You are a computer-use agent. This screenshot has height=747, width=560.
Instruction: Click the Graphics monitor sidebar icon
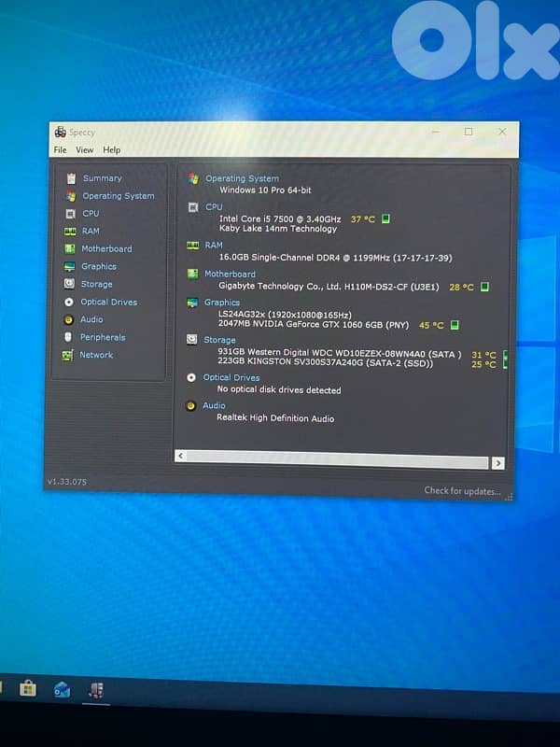click(x=69, y=266)
